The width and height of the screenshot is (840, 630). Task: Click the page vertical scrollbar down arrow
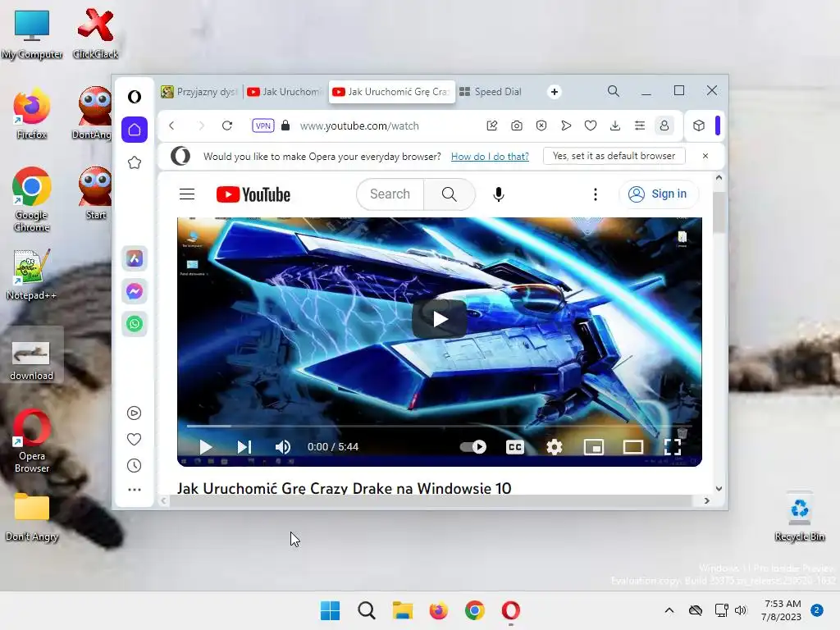719,489
